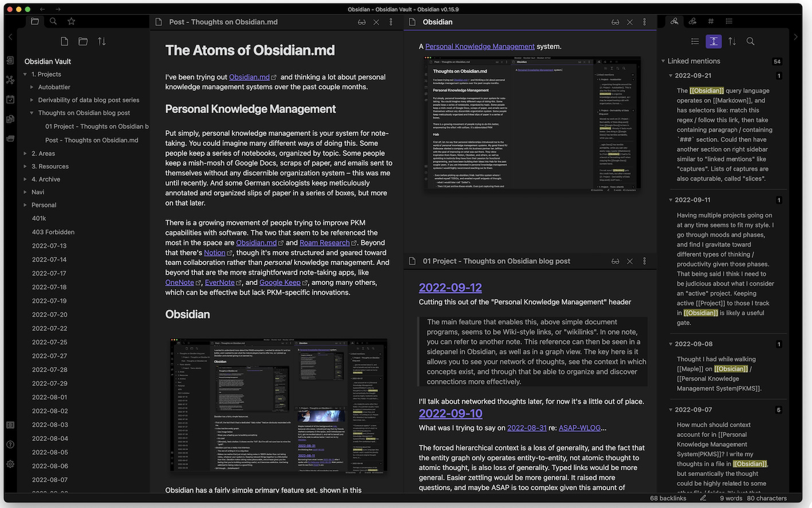Image resolution: width=812 pixels, height=508 pixels.
Task: Switch to the Tags tab in right sidebar
Action: coord(711,22)
